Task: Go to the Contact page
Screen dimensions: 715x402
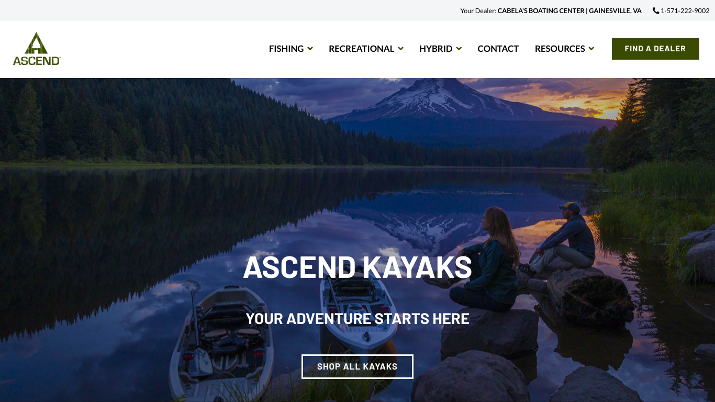Action: [x=498, y=49]
